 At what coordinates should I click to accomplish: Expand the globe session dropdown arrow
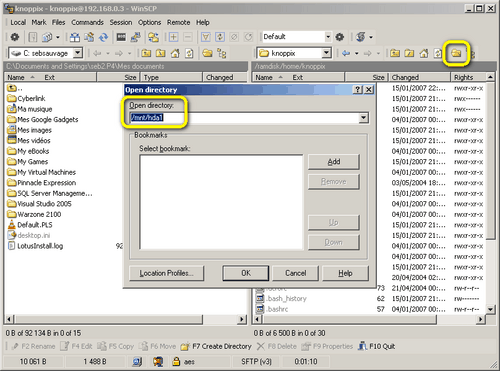(371, 37)
